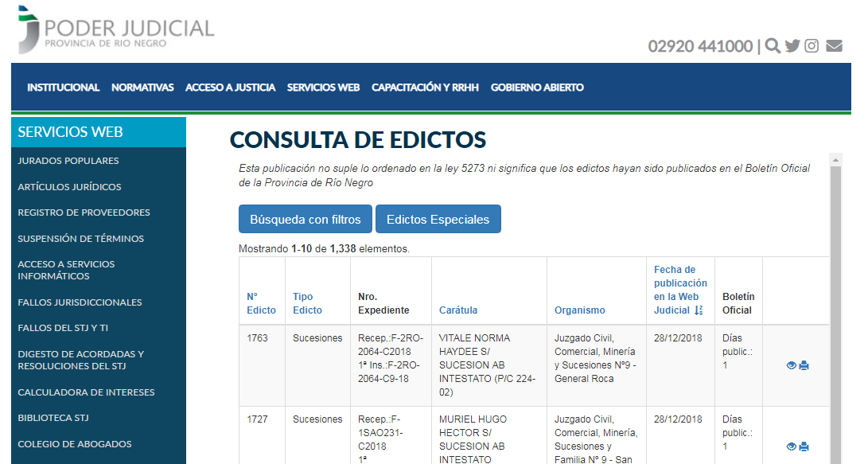Open the Gobierno Abierto menu
This screenshot has height=464, width=868.
[537, 88]
